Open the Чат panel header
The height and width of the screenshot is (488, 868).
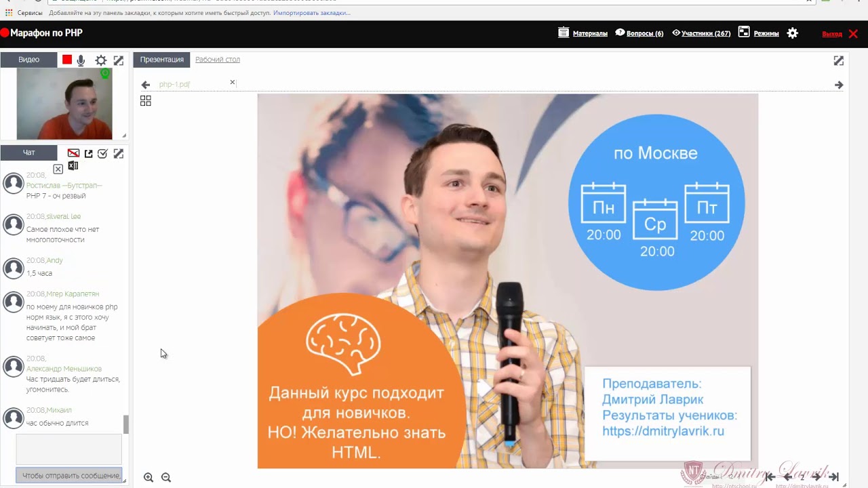pos(28,152)
